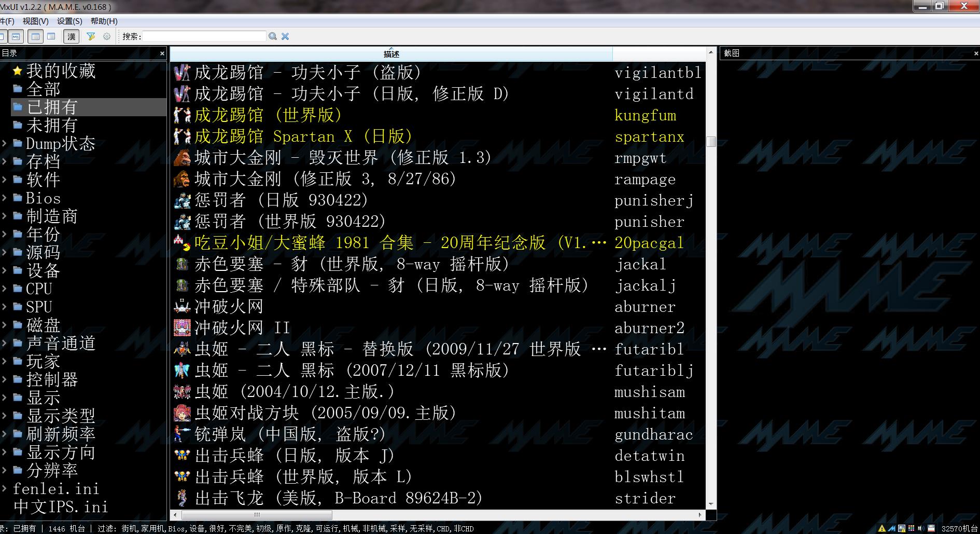
Task: Toggle the details list view button
Action: [35, 36]
